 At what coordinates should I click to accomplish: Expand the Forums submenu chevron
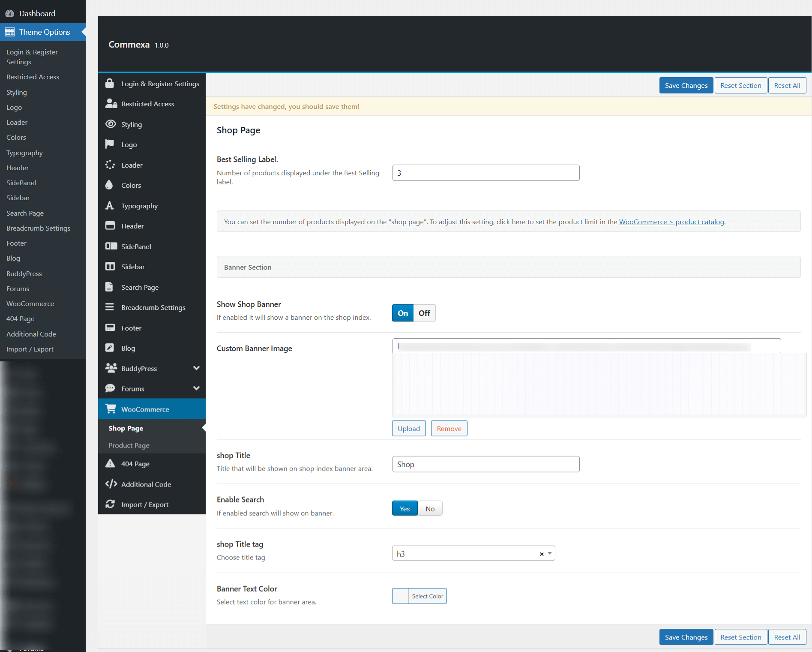(196, 388)
